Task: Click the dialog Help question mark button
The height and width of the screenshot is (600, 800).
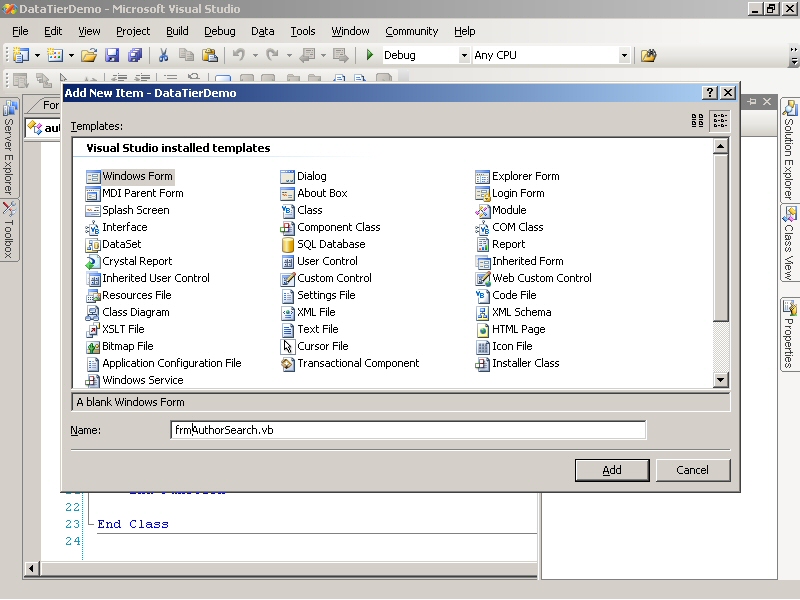Action: coord(709,93)
